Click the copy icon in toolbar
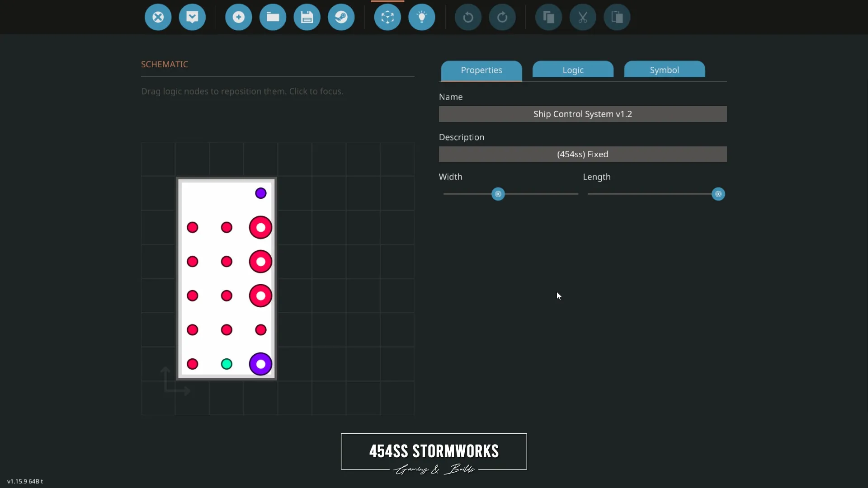 point(548,17)
